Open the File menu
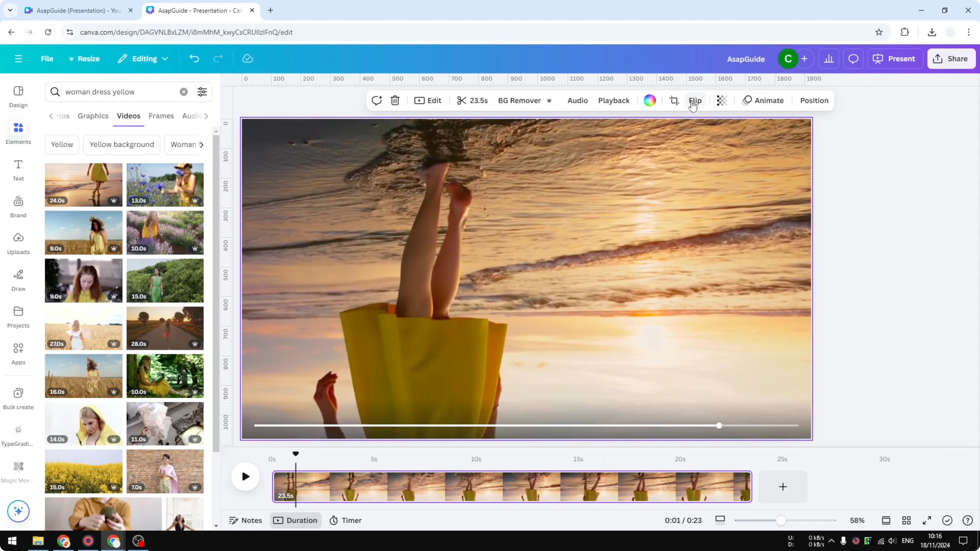 point(47,59)
